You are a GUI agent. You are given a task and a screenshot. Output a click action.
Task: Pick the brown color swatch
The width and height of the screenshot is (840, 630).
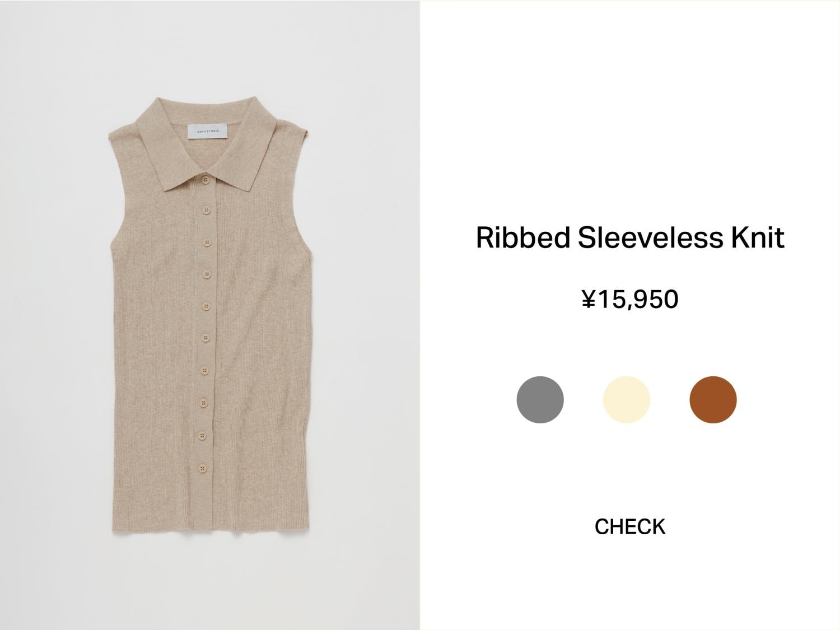(x=713, y=400)
